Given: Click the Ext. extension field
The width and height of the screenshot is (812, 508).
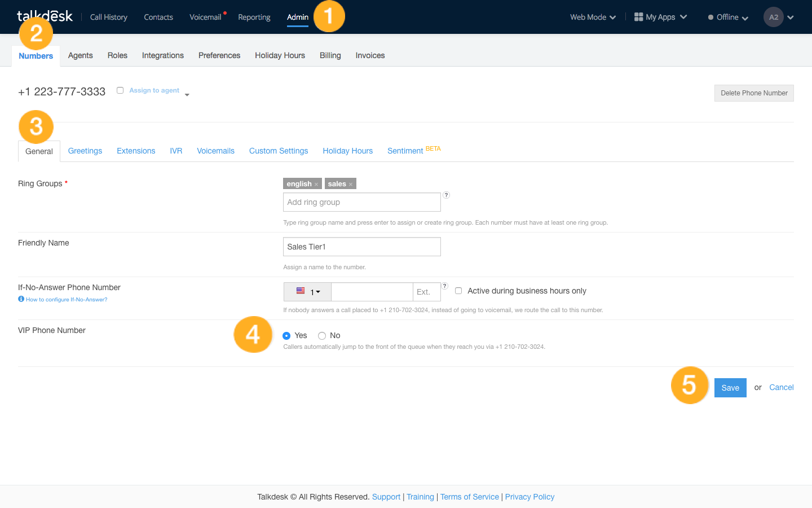Looking at the screenshot, I should point(427,292).
